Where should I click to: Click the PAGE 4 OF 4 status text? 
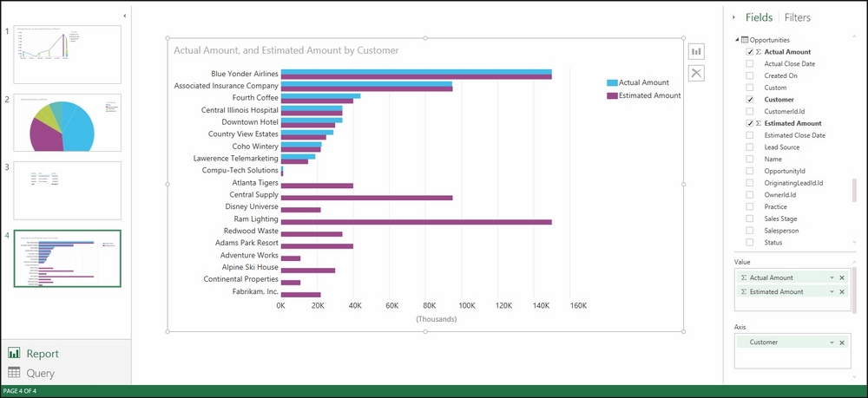[19, 391]
